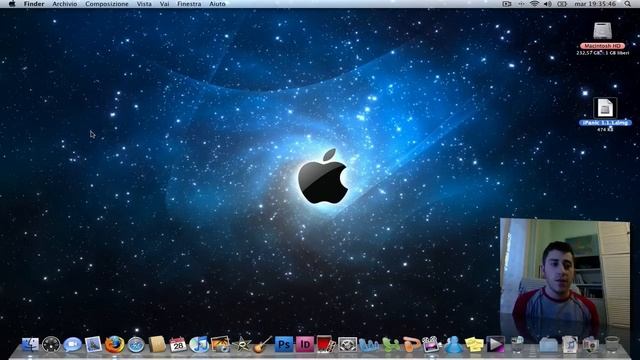The height and width of the screenshot is (360, 640).
Task: Open the Vista menu
Action: [x=144, y=4]
